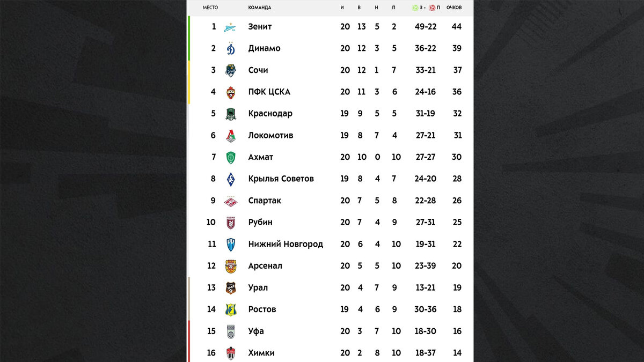The height and width of the screenshot is (362, 644).
Task: Sort table by ОЧКОВ column header
Action: [x=454, y=8]
